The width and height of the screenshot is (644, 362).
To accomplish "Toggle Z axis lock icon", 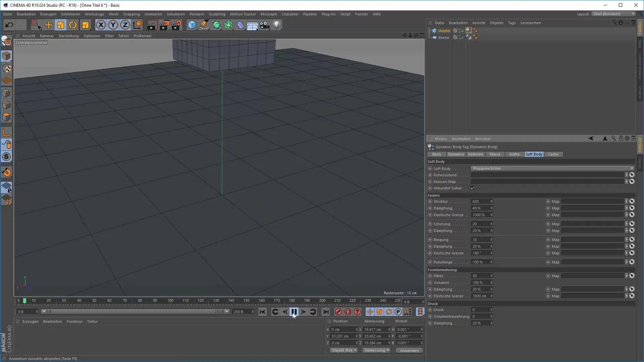I will [x=125, y=25].
